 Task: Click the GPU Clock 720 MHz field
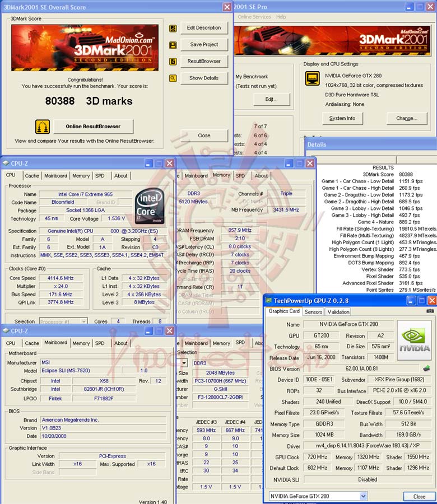317,457
